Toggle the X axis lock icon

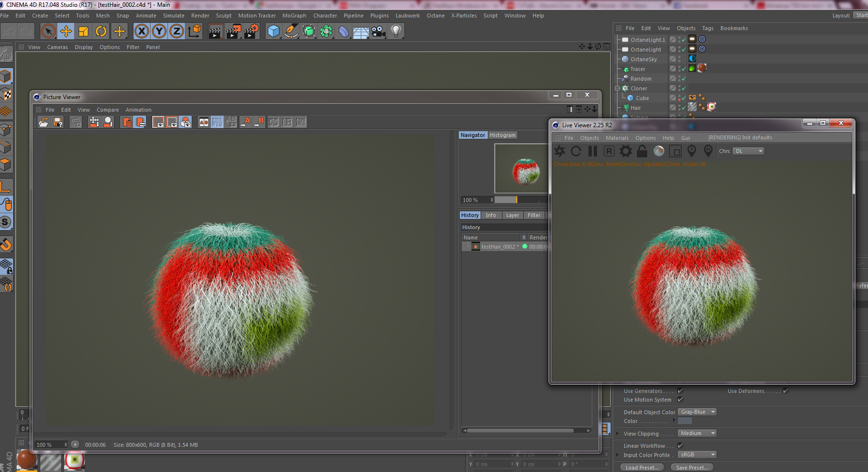click(x=141, y=32)
